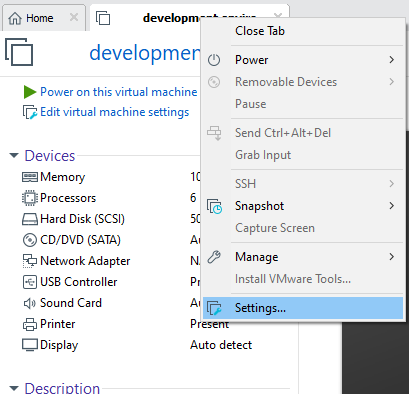
Task: Collapse the Description section
Action: pos(14,388)
